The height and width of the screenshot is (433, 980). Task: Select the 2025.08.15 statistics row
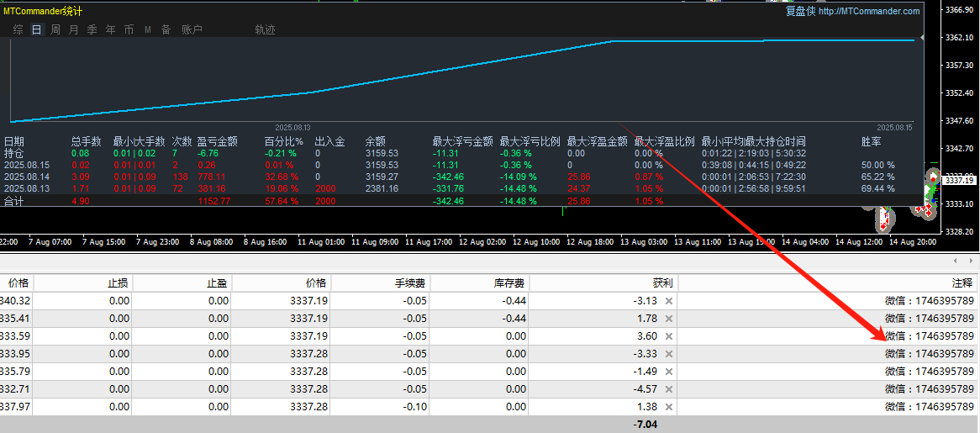tap(461, 165)
